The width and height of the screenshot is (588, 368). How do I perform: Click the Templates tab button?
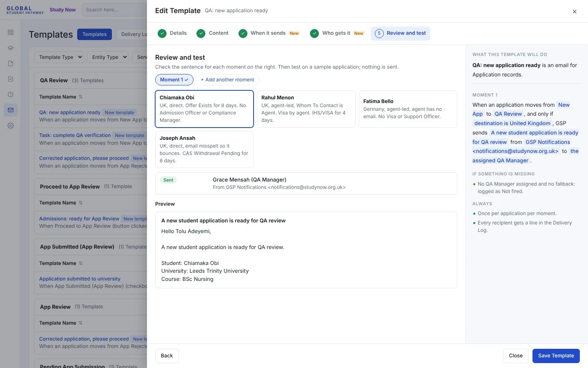pyautogui.click(x=94, y=34)
